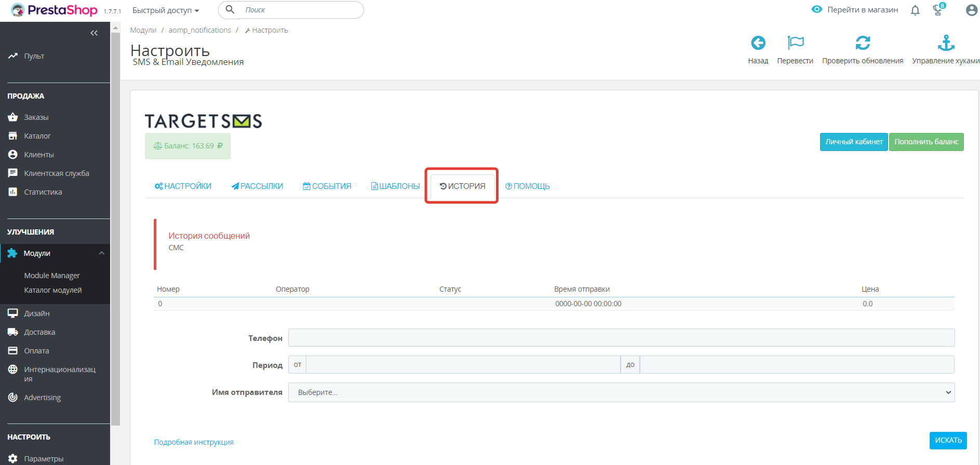
Task: Click Проверить обновления refresh icon
Action: (x=863, y=43)
